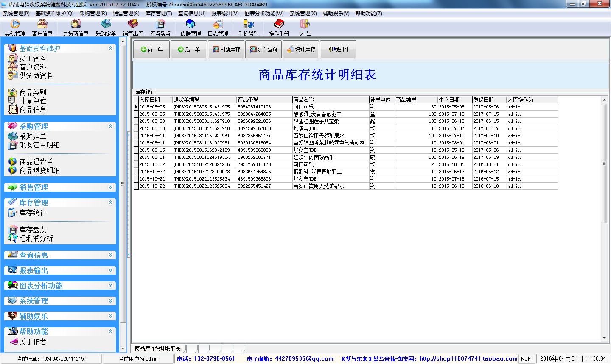Select 毛利润分析 in the sidebar
The width and height of the screenshot is (611, 364).
point(36,238)
